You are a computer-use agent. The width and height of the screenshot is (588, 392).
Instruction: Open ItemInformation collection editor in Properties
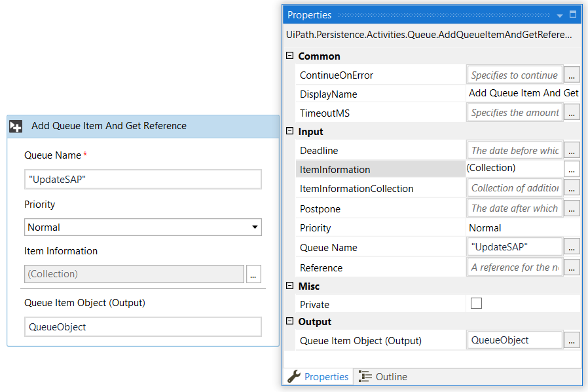point(572,169)
